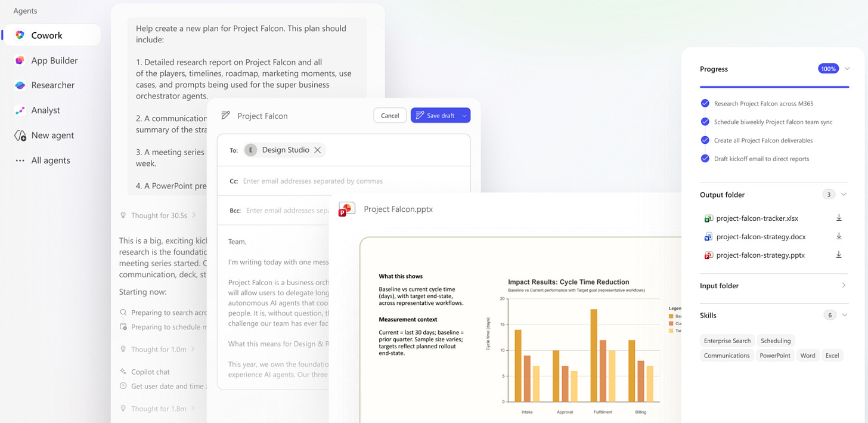This screenshot has width=868, height=423.
Task: Click the All agents ellipsis icon
Action: [20, 160]
